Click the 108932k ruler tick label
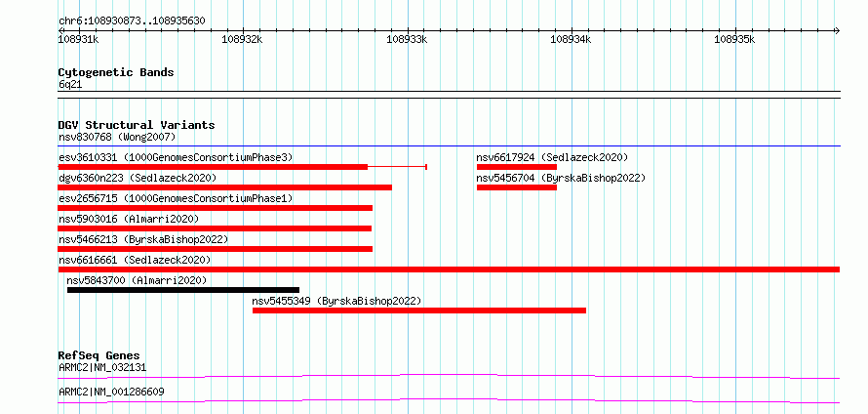 tap(242, 39)
